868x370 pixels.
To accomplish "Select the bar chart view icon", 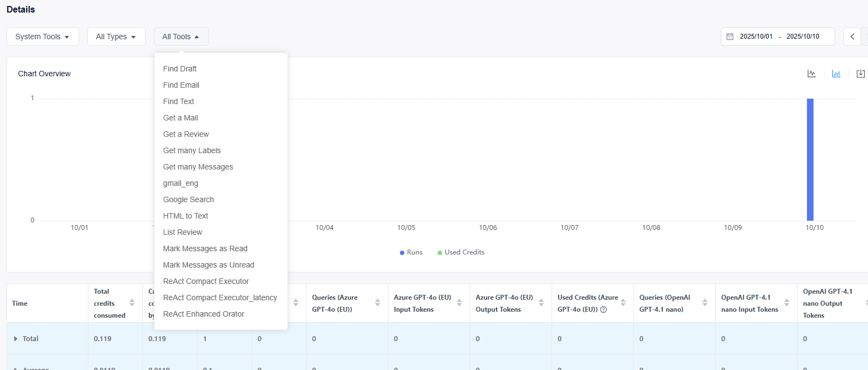I will click(x=836, y=74).
